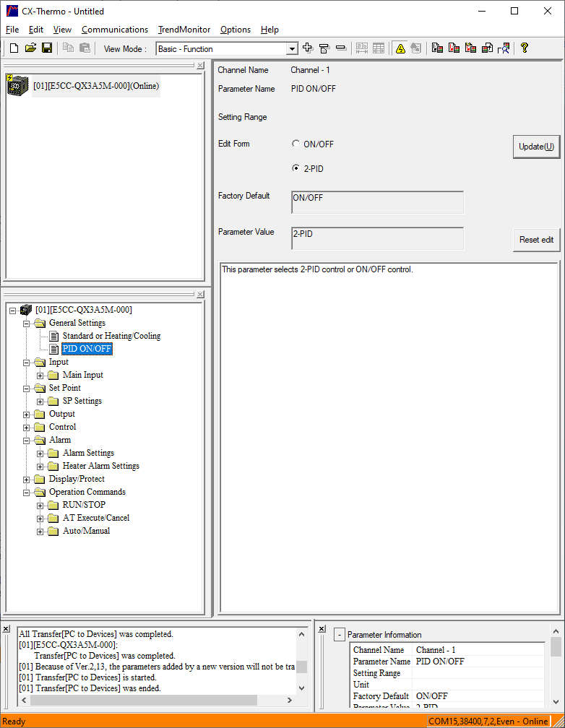Click the Display/Protect folder icon

[40, 479]
